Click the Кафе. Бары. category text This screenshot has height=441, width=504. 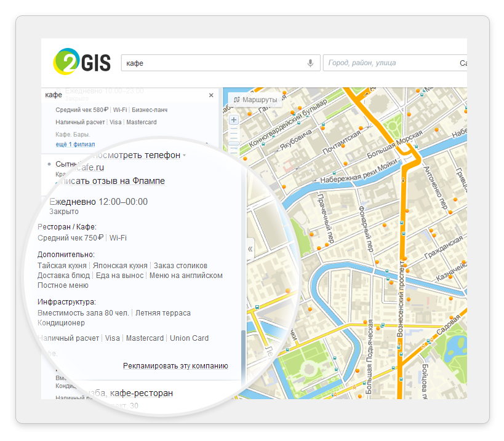(73, 134)
